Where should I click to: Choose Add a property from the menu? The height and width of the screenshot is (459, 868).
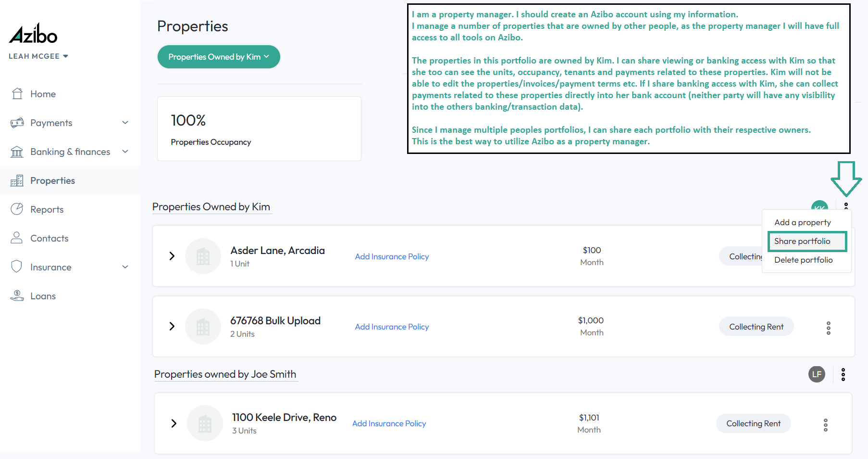(x=803, y=222)
